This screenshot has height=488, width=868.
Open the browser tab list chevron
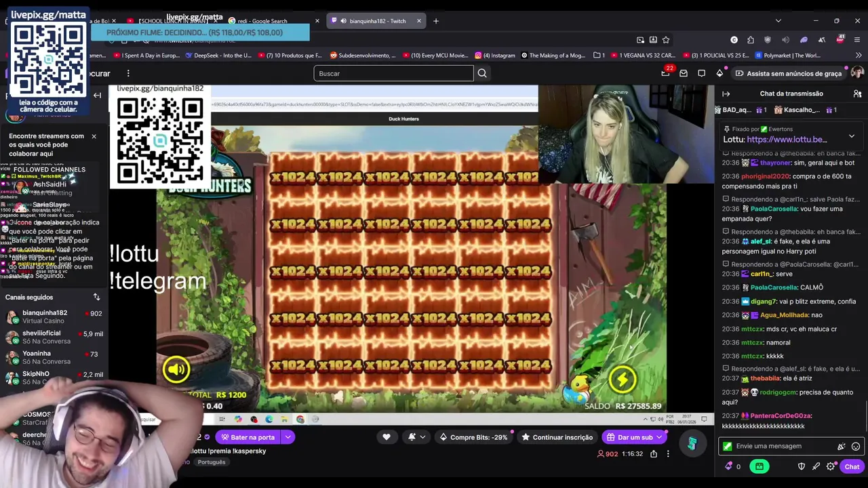pyautogui.click(x=778, y=21)
